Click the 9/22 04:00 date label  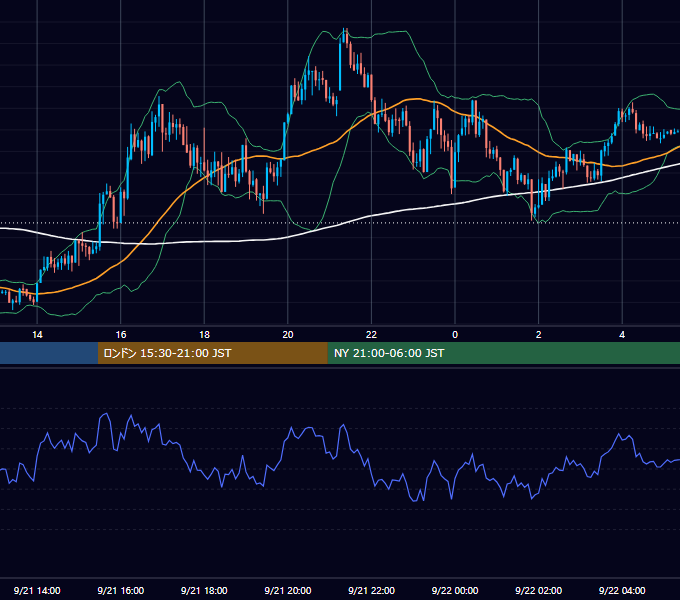622,590
